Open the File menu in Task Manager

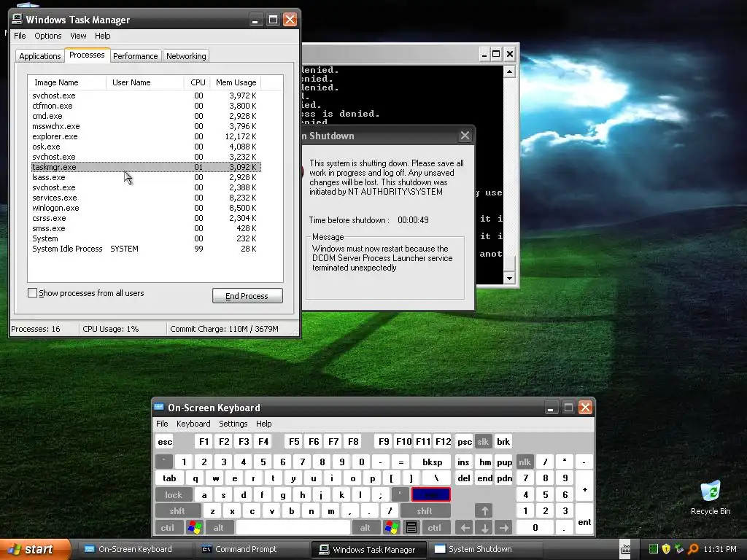(x=20, y=36)
